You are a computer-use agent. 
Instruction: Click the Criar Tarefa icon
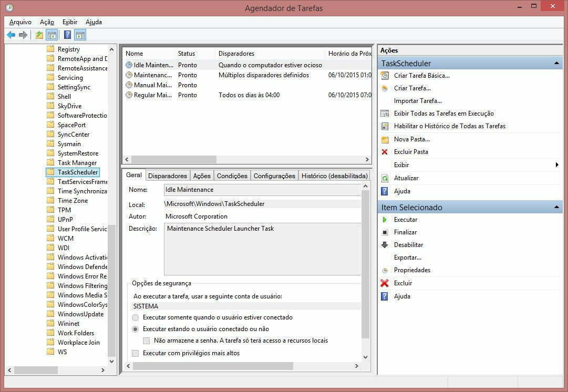[385, 88]
